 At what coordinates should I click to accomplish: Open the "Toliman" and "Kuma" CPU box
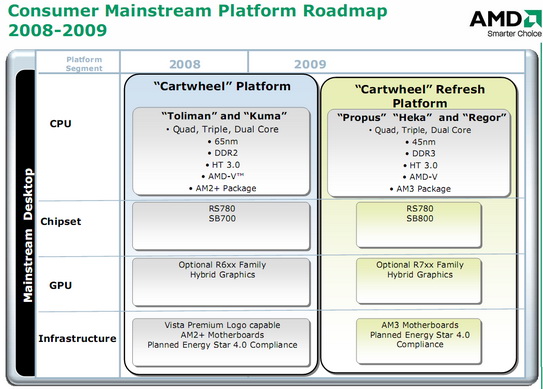(221, 151)
